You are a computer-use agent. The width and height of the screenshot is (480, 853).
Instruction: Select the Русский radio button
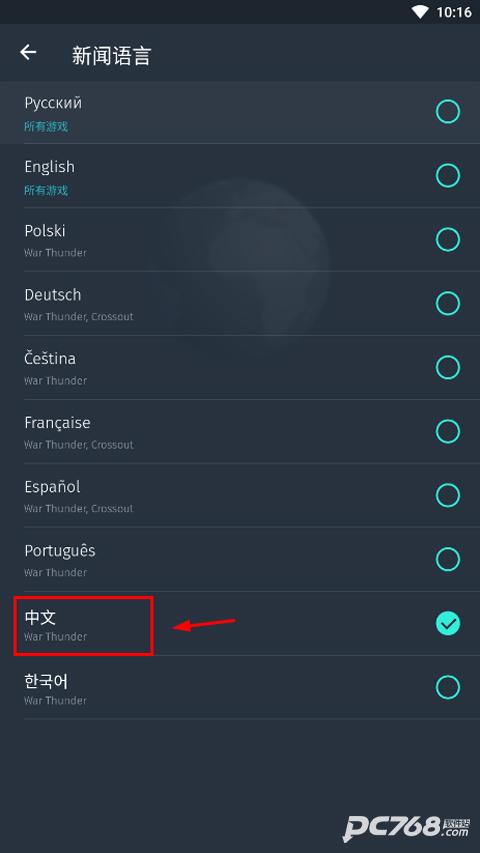pyautogui.click(x=448, y=112)
